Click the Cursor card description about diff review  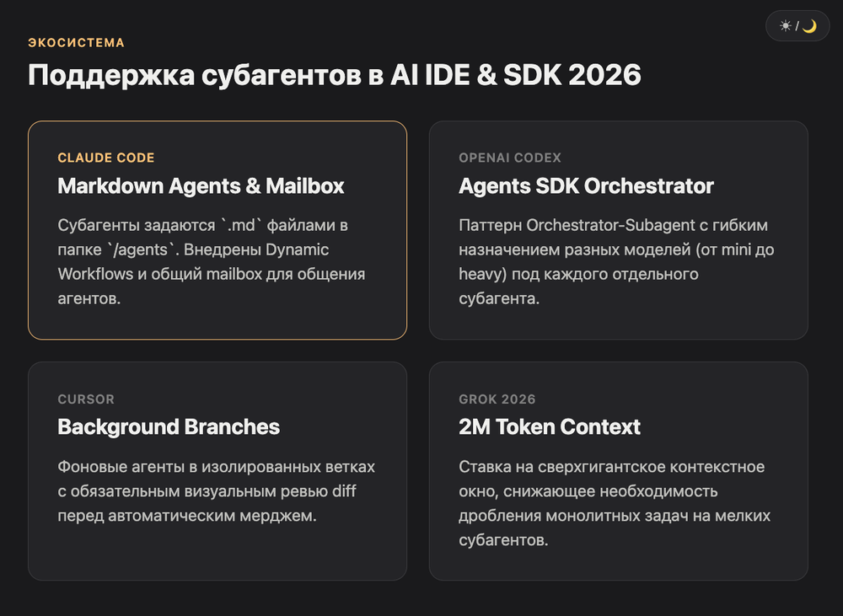(216, 490)
